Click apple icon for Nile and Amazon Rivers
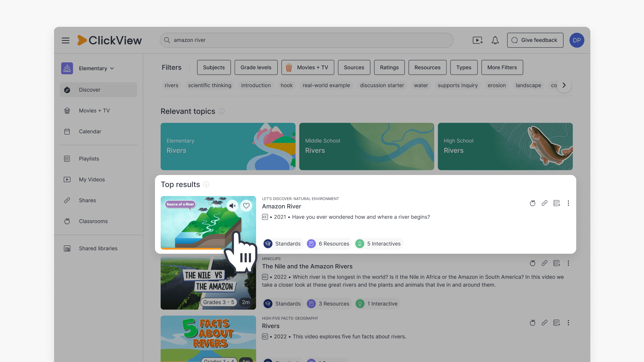644x362 pixels. click(x=532, y=263)
